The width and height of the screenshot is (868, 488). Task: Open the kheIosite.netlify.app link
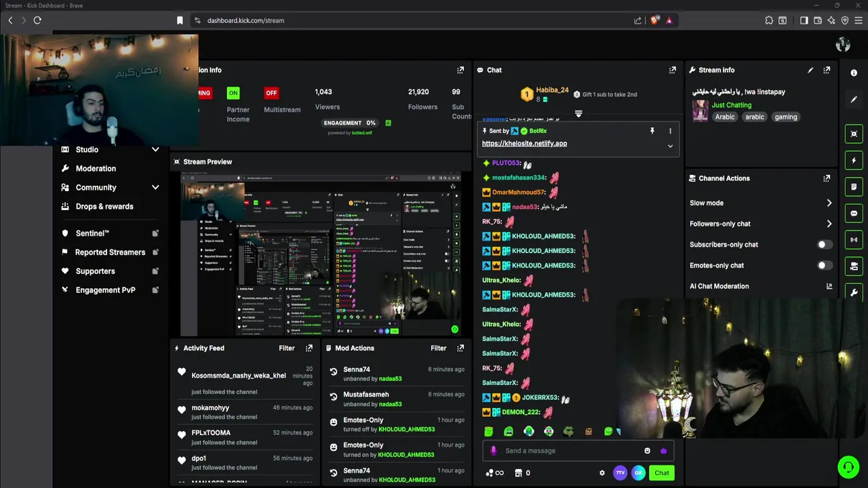[524, 144]
